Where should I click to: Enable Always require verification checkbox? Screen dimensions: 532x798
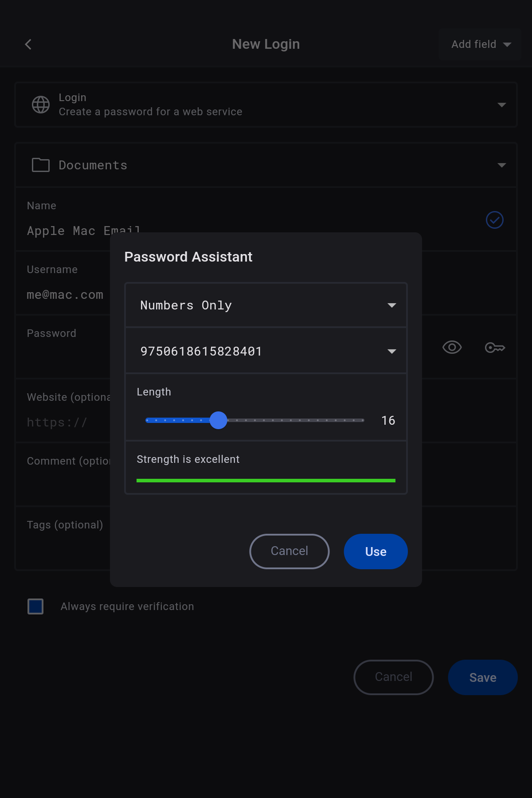(35, 606)
